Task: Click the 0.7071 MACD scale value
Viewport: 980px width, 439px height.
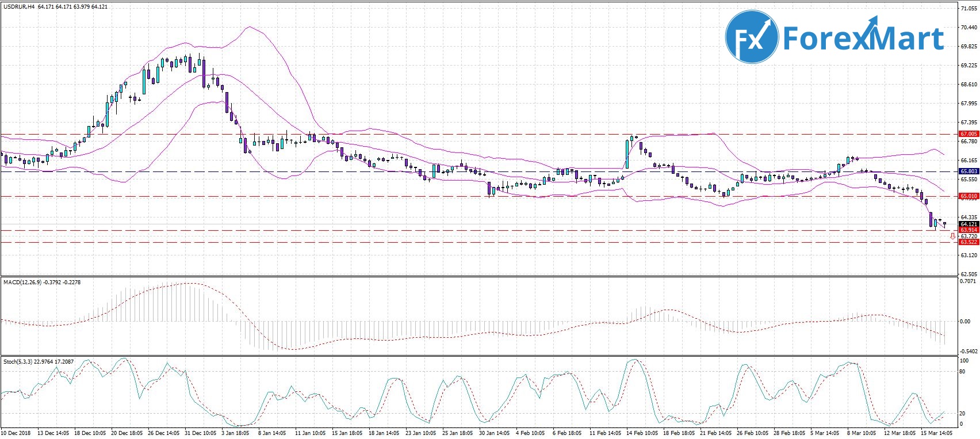Action: pos(968,281)
